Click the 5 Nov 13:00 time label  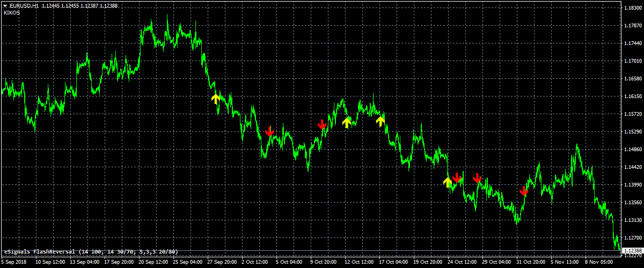(x=566, y=263)
